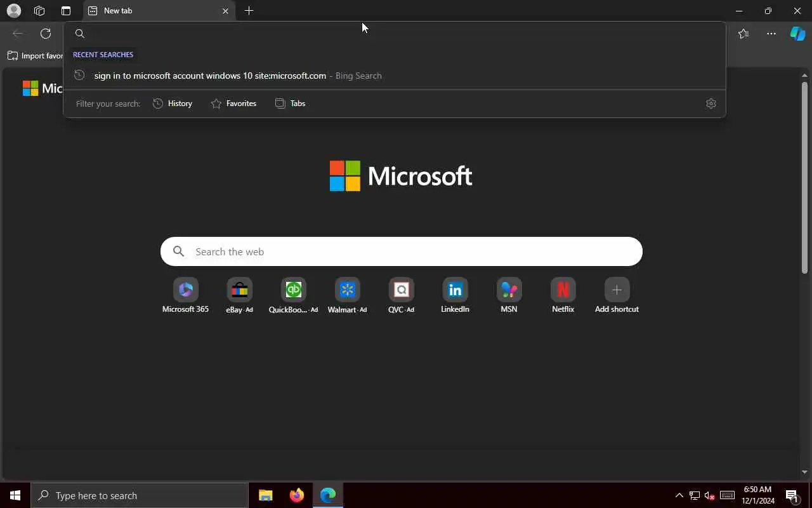
Task: Open the tab actions menu icon
Action: coord(66,11)
